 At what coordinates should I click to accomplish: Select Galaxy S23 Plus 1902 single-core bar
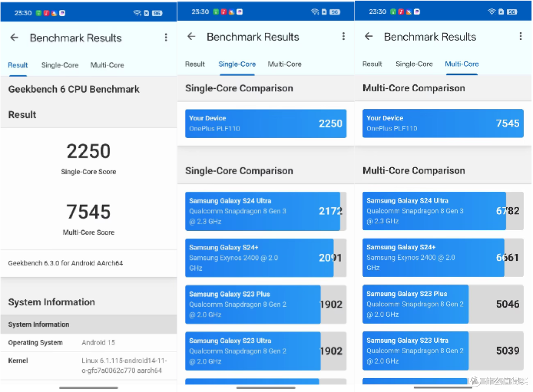tap(266, 304)
